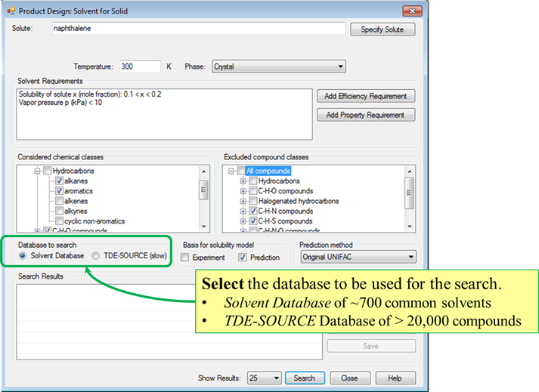
Task: Open the Show Results count dropdown
Action: pos(264,378)
